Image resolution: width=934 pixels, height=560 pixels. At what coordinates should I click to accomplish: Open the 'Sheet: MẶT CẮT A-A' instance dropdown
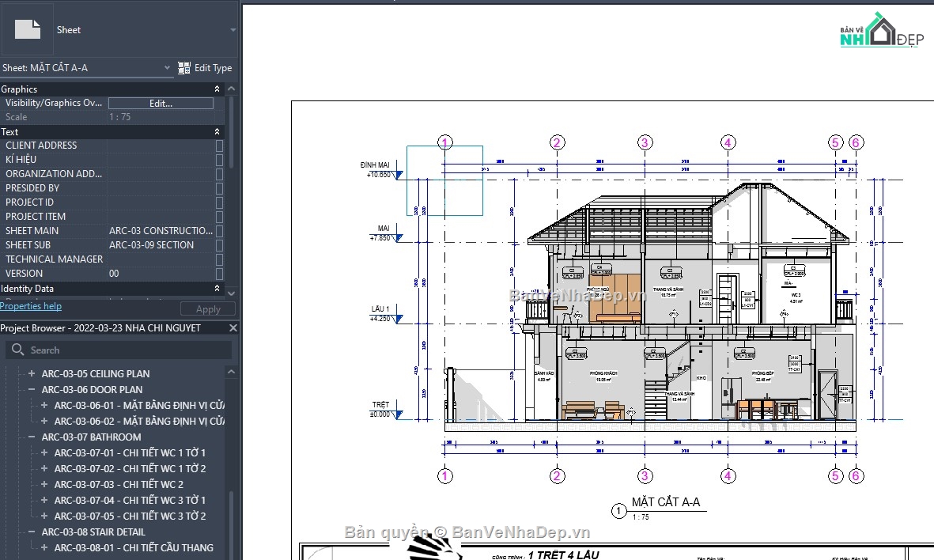click(168, 68)
